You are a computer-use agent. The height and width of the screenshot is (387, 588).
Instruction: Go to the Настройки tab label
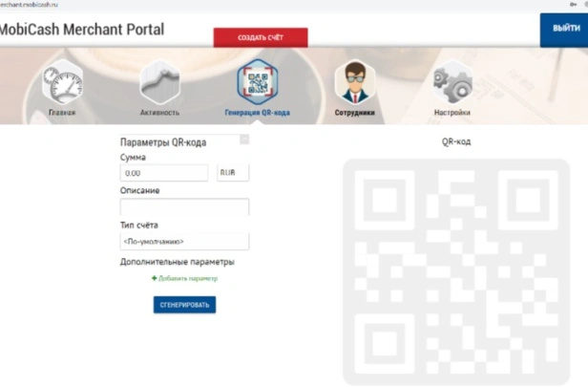point(452,112)
